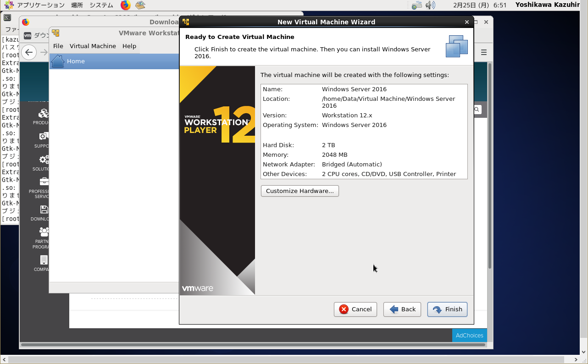The image size is (588, 364).
Task: Click the Finish button to create VM
Action: click(447, 309)
